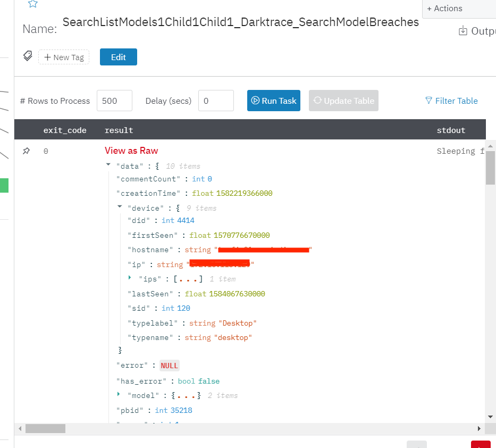
Task: Click the typelabel value "Desktop"
Action: click(x=237, y=323)
